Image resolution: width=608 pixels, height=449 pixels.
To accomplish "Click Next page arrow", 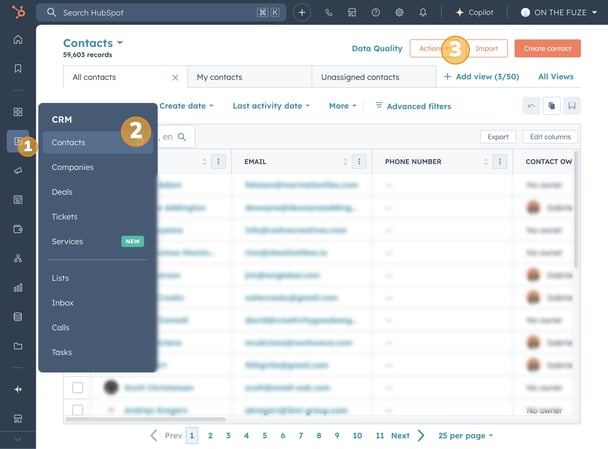I will (421, 435).
